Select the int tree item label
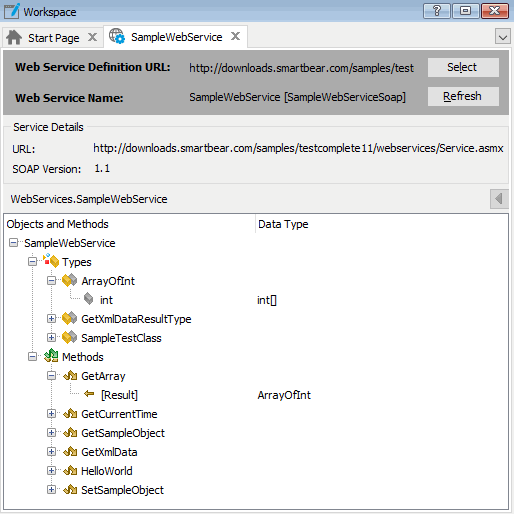This screenshot has width=514, height=514. tap(106, 300)
